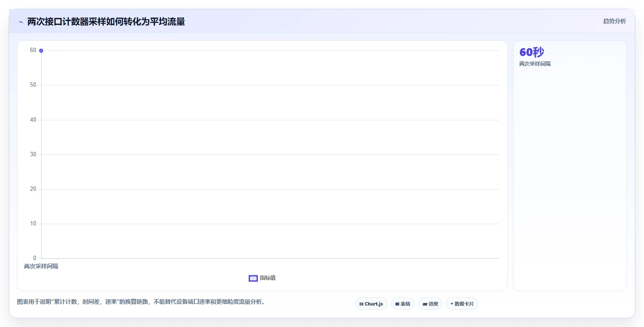644x327 pixels.
Task: Click the lightning icon beside the title
Action: point(21,22)
